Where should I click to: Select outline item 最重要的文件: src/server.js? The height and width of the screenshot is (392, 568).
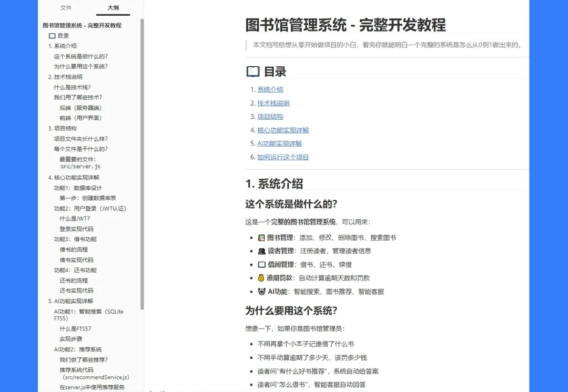80,163
